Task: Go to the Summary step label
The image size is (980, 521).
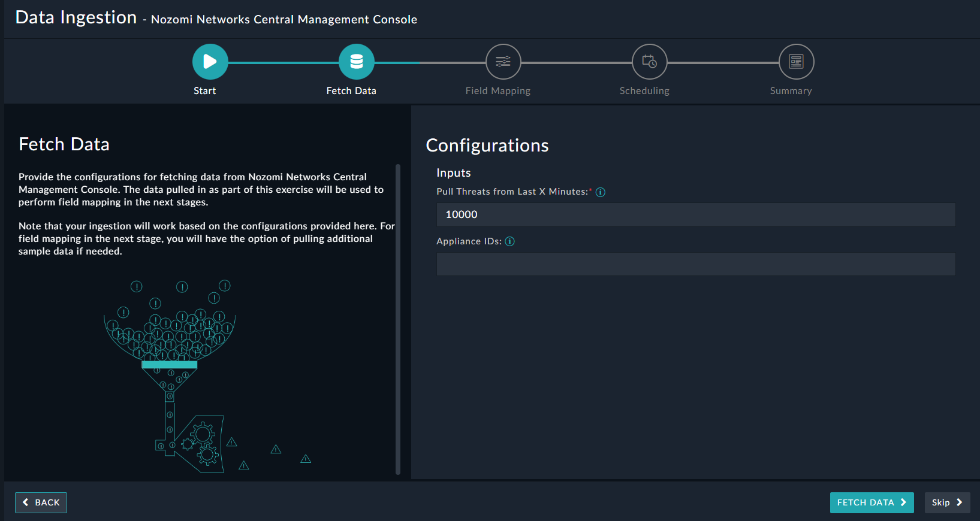Action: (791, 91)
